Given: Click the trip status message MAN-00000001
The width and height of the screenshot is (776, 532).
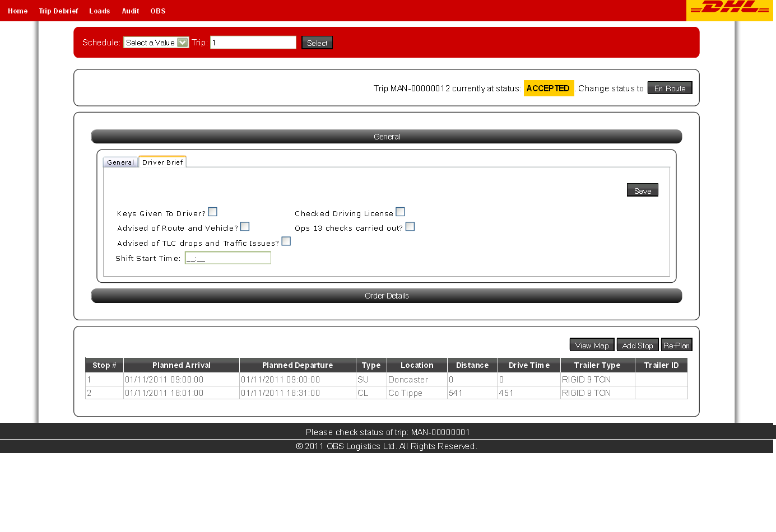Looking at the screenshot, I should pyautogui.click(x=388, y=432).
